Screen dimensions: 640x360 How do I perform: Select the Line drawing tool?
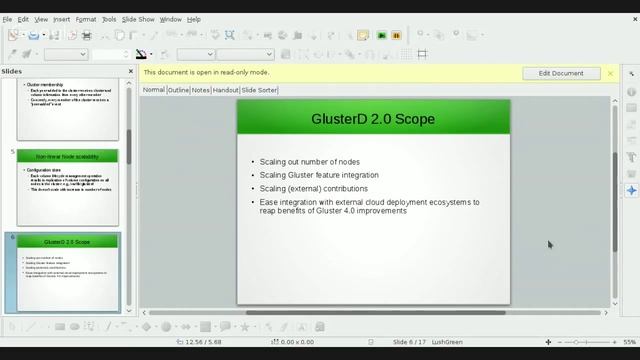(31, 327)
